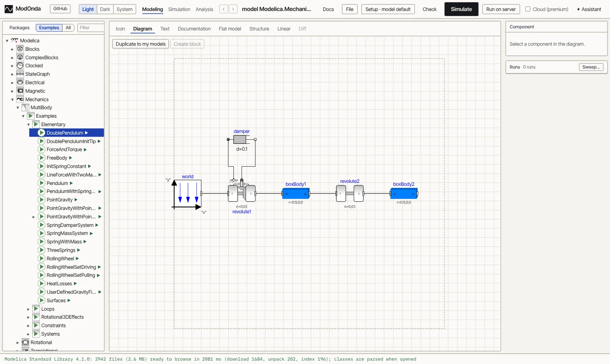Click the Magnetic package icon
Screen dimensions: 610x364
20,91
